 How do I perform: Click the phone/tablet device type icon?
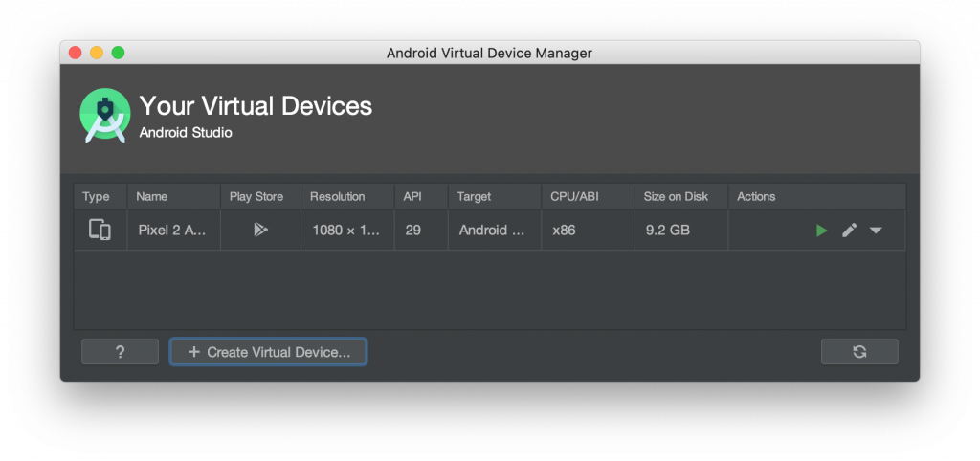[x=100, y=230]
